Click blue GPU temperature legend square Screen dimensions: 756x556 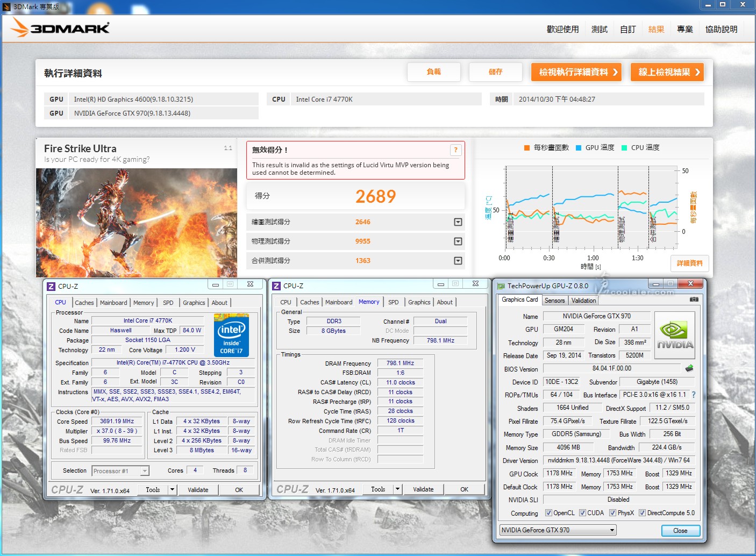579,148
